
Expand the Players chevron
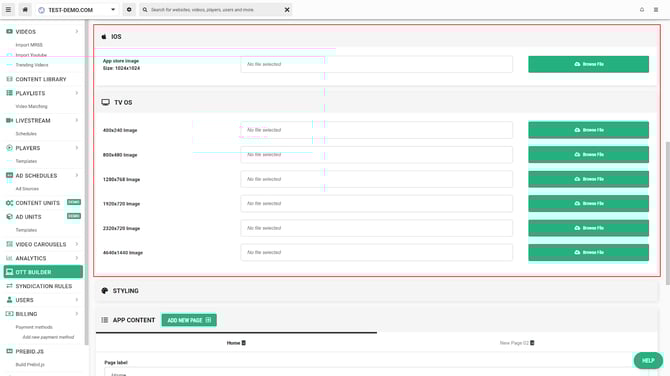(x=77, y=148)
